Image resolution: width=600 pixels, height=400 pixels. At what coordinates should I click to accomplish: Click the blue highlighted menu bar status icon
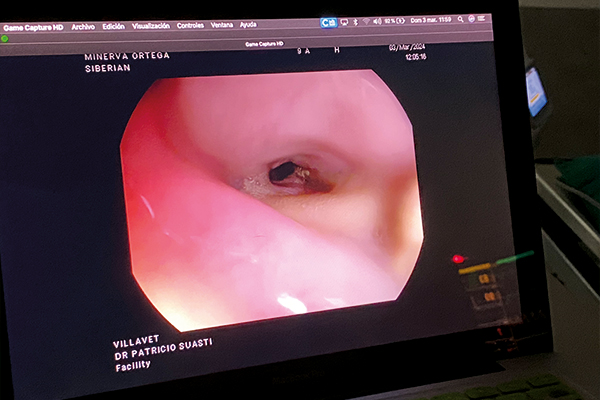[x=328, y=22]
